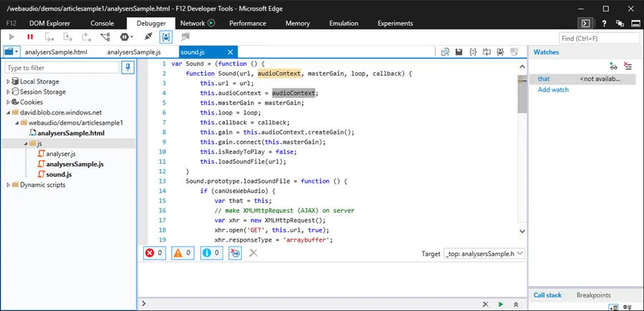644x311 pixels.
Task: Open the file picker folder dropdown
Action: click(x=11, y=52)
